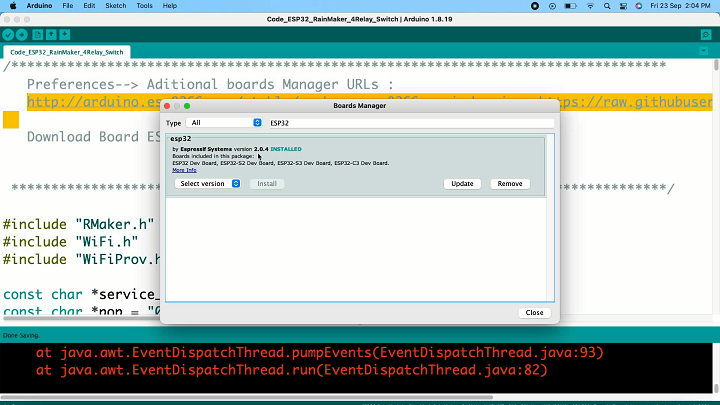Click the Upload arrow toolbar icon
Screen dimensions: 720x405
click(x=22, y=35)
